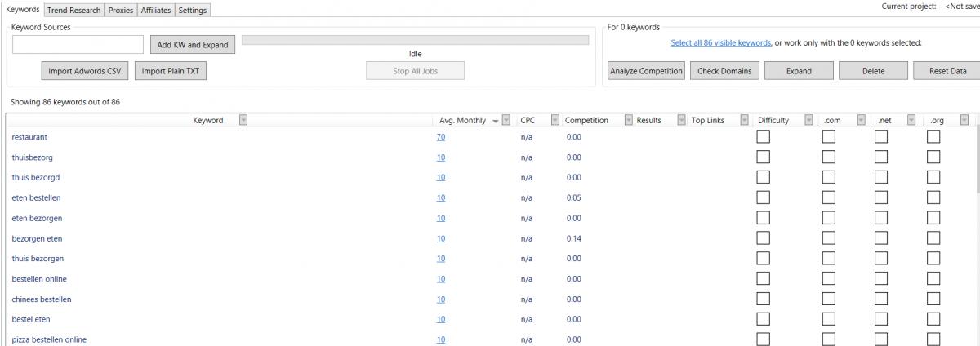Click Select all 86 visible keywords link
This screenshot has height=346, width=980.
pos(720,43)
